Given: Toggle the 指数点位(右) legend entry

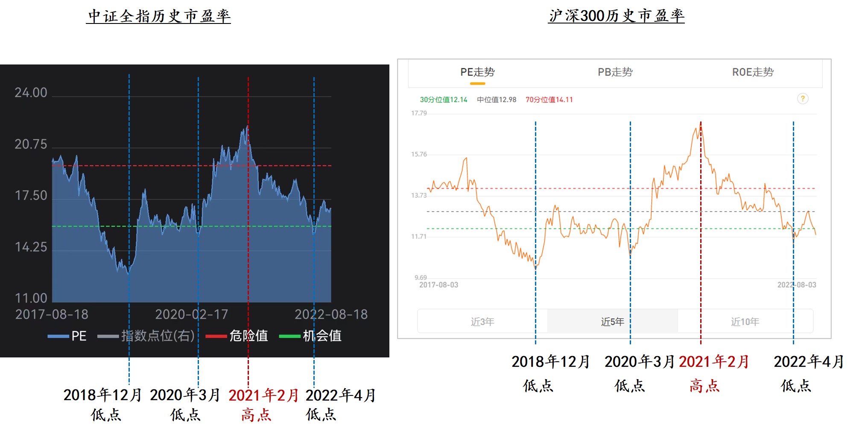Looking at the screenshot, I should pos(146,336).
